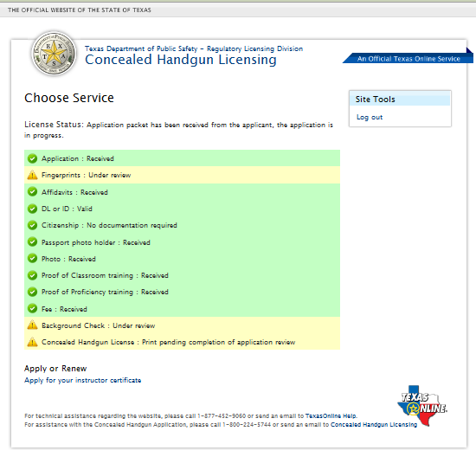Click check icon beside Passport photo holder
Screen dimensions: 476x457
(x=32, y=242)
